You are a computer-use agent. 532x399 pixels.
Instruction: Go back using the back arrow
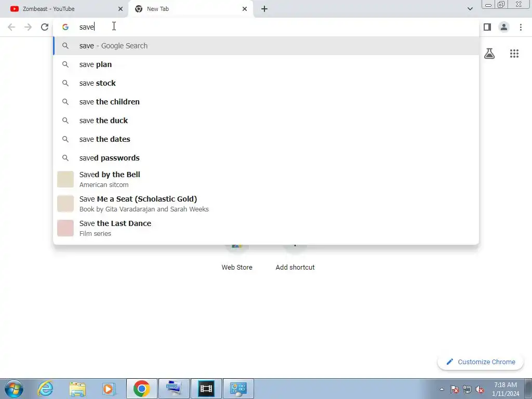point(11,27)
